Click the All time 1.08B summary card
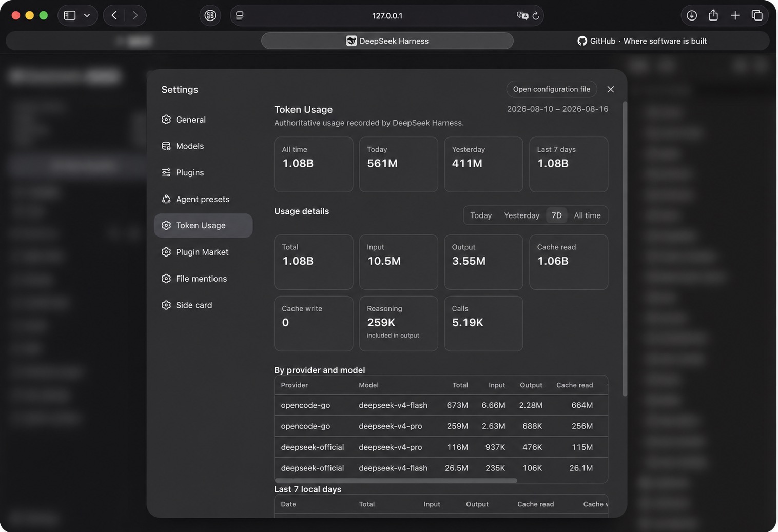 pyautogui.click(x=314, y=164)
